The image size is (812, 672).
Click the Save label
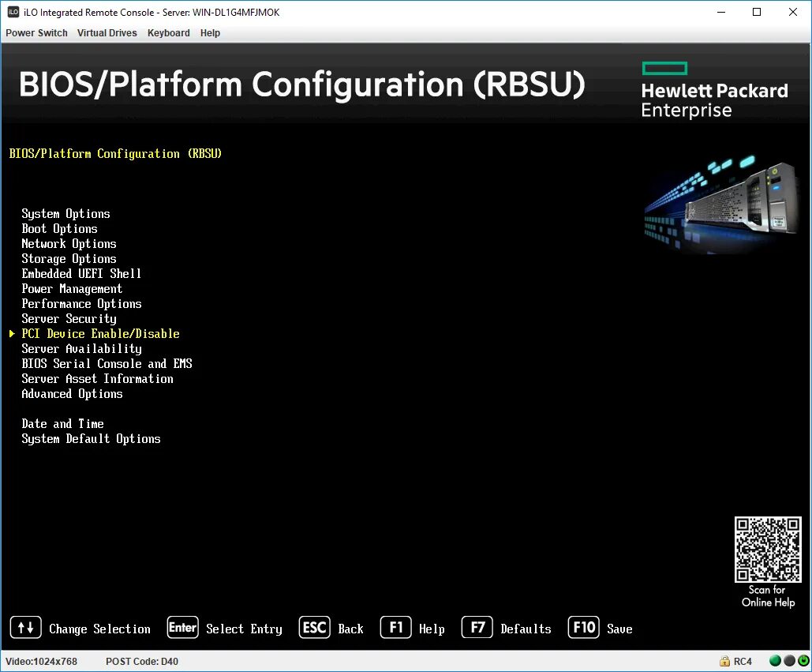click(620, 629)
